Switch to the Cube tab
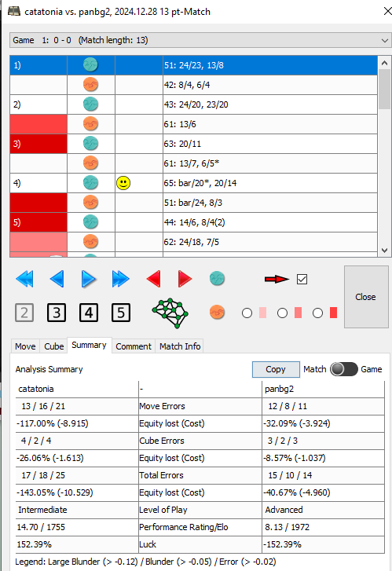The height and width of the screenshot is (571, 392). pos(54,346)
